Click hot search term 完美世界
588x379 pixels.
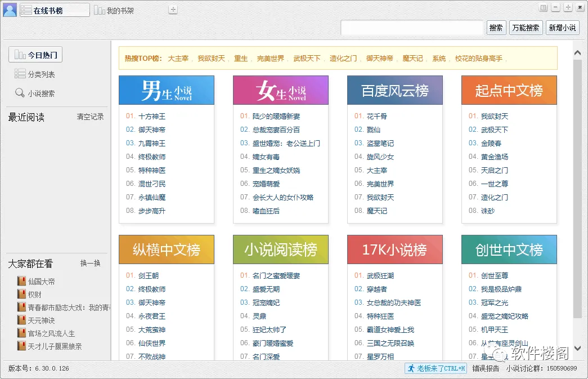click(x=271, y=58)
